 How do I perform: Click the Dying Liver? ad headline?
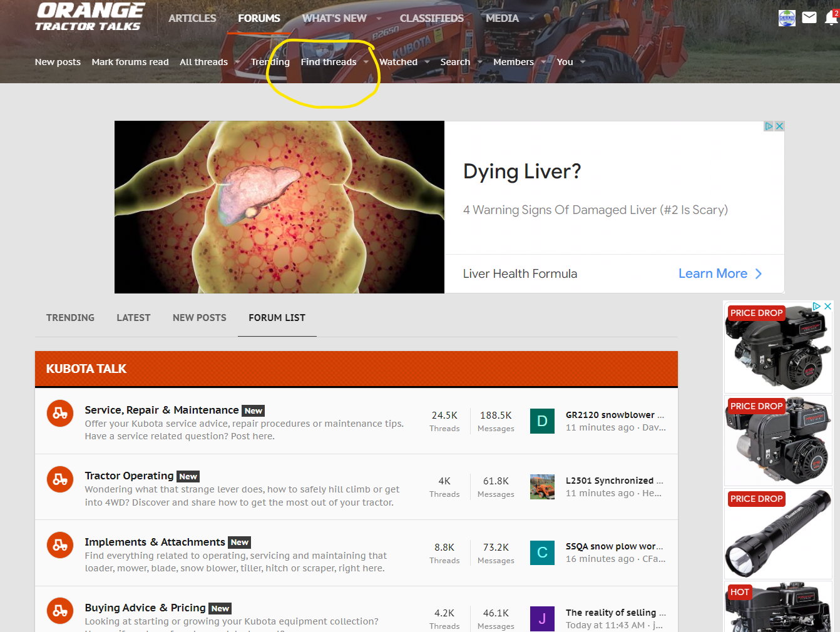tap(522, 171)
